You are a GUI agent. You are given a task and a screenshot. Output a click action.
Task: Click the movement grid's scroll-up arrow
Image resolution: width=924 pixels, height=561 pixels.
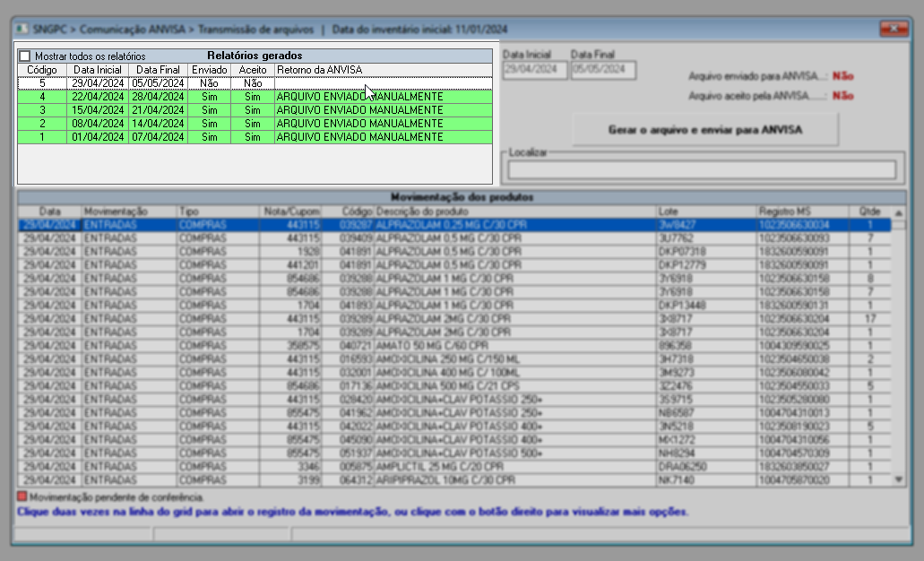[x=899, y=212]
